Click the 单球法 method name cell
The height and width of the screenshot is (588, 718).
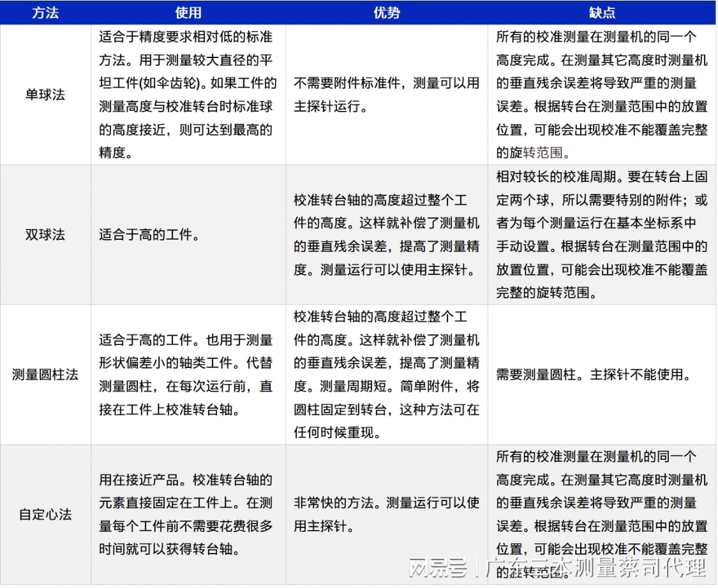[45, 95]
